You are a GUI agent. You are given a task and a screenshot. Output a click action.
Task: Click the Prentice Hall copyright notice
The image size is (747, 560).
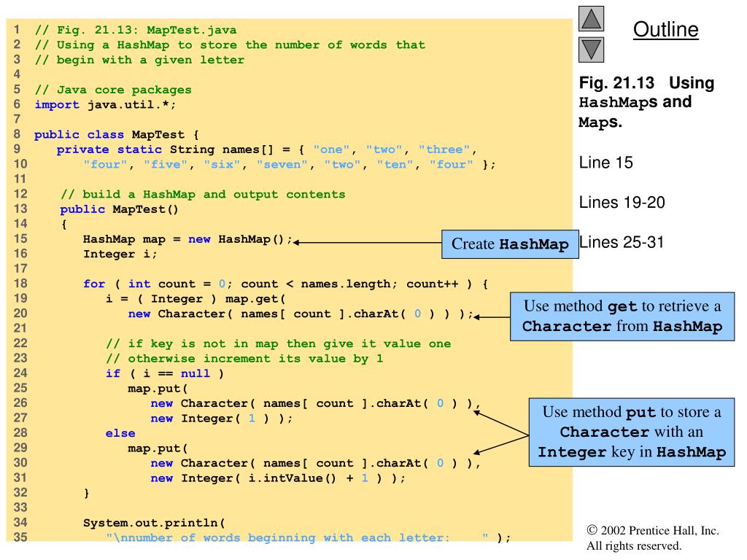click(x=652, y=537)
